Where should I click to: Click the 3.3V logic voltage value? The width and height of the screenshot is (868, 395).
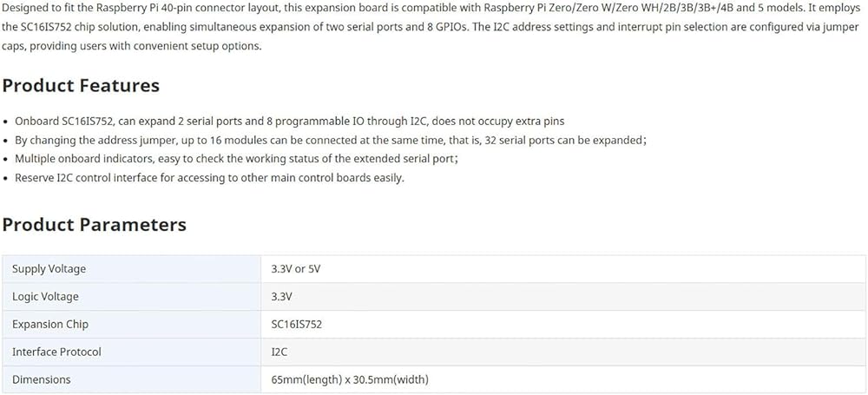pos(282,296)
